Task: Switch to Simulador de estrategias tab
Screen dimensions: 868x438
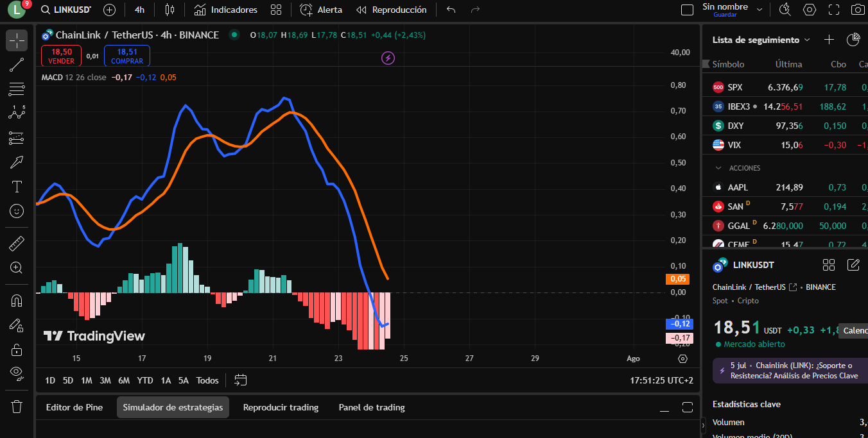Action: coord(173,407)
